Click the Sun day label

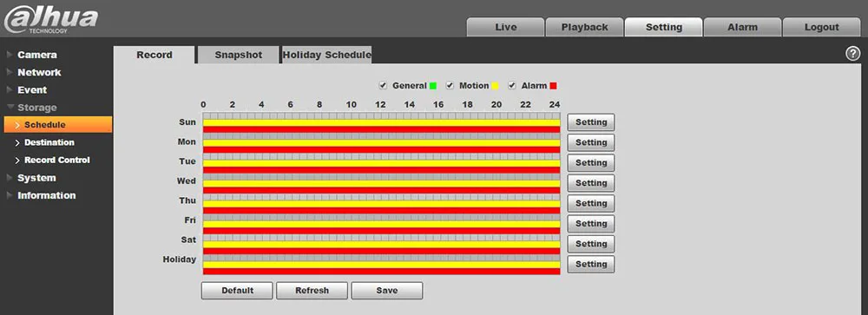point(187,121)
